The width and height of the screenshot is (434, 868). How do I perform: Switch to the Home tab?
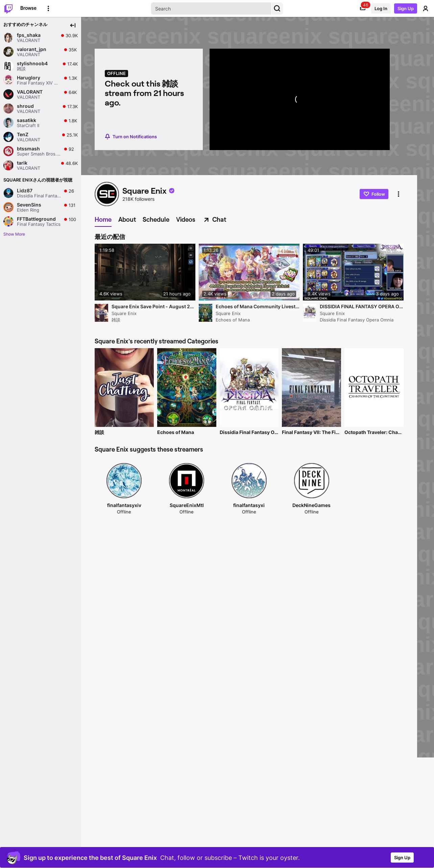[x=103, y=220]
